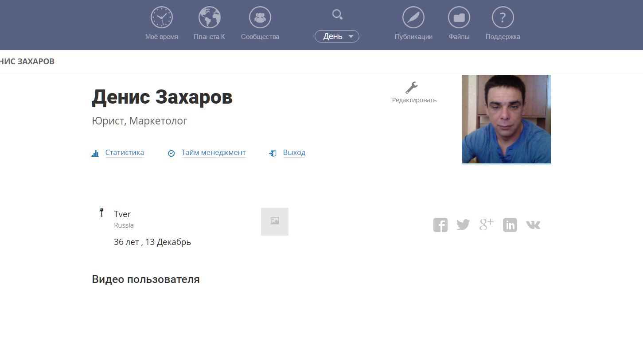
Task: Click the Статистика bar chart icon
Action: coord(95,153)
